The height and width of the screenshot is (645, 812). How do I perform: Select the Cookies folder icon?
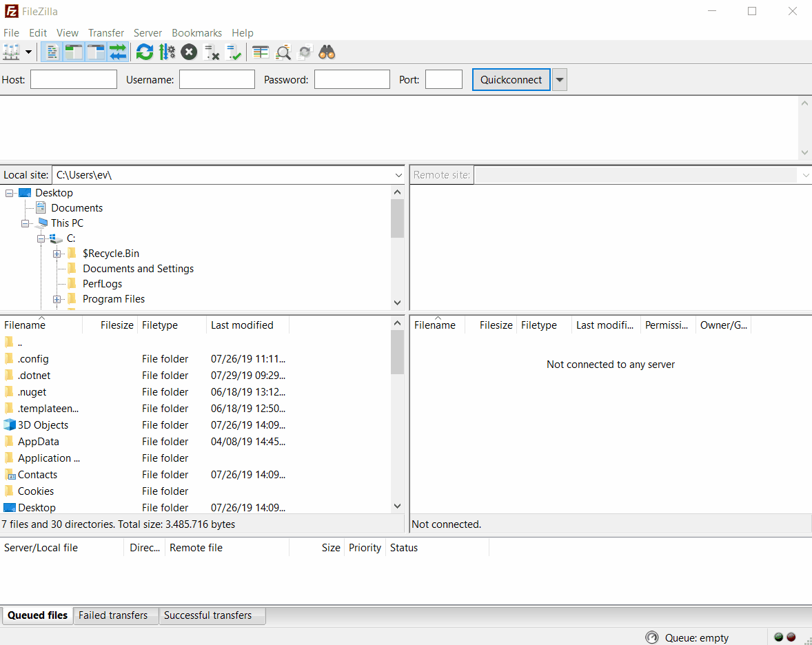(x=9, y=491)
